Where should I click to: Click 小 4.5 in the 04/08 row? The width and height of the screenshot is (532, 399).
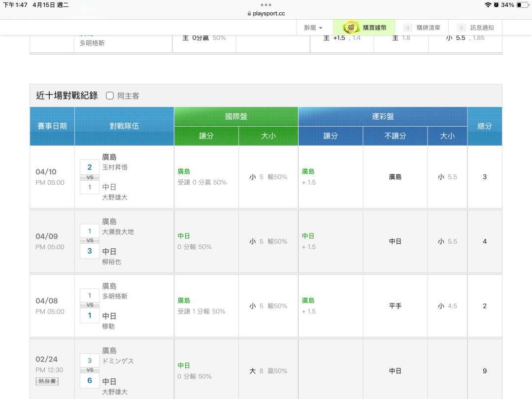(447, 306)
